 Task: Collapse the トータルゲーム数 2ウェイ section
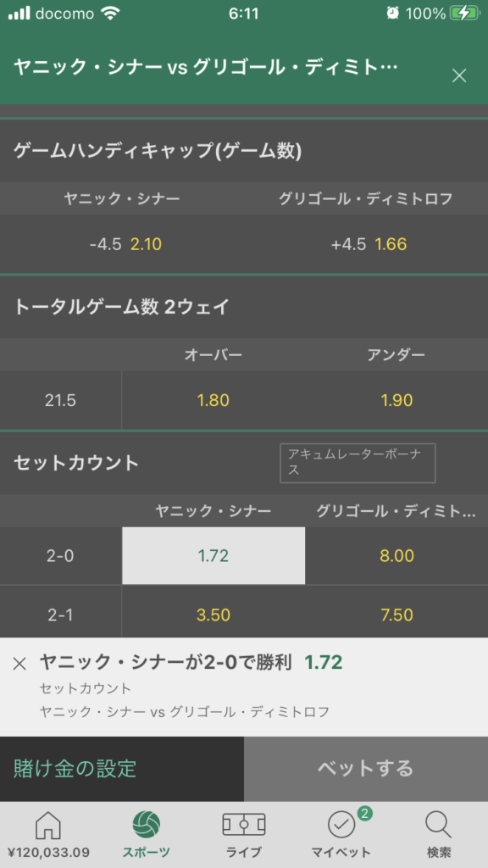[x=244, y=307]
